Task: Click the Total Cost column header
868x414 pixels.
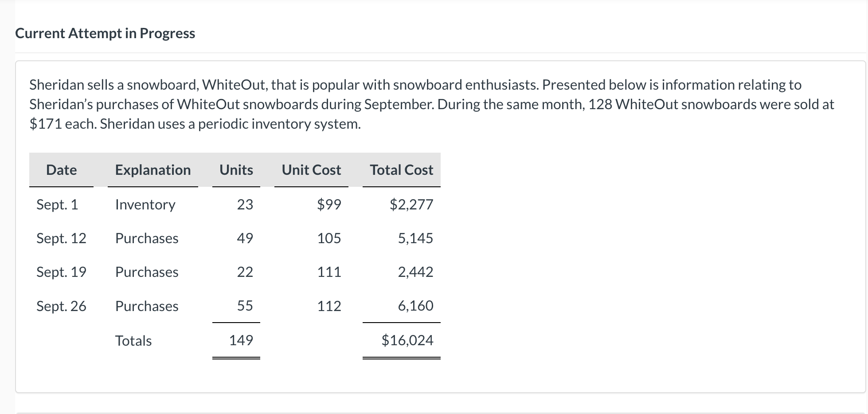Action: pyautogui.click(x=402, y=170)
